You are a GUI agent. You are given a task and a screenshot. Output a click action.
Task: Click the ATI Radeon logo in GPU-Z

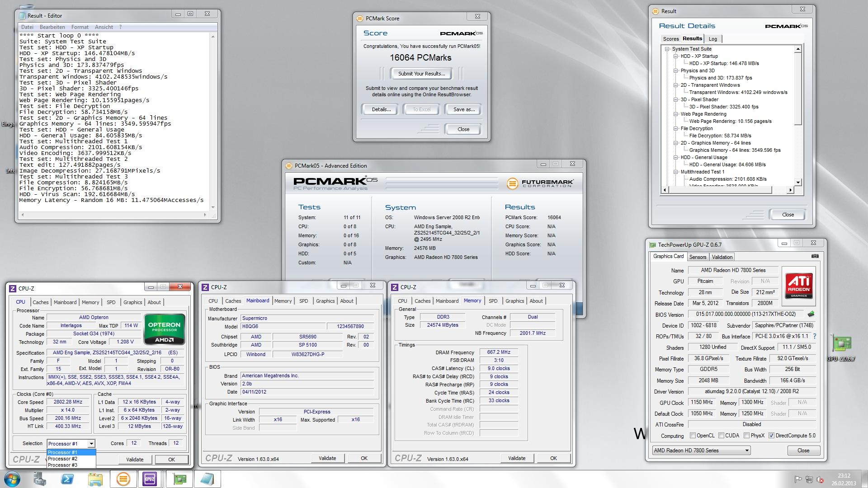(799, 286)
